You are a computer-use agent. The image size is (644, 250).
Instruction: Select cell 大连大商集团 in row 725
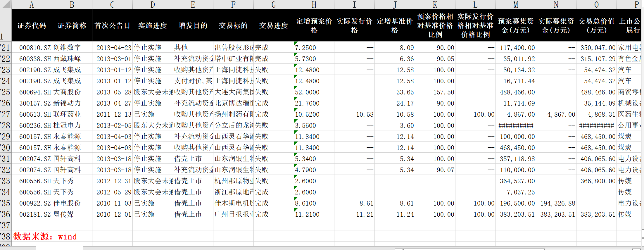(x=233, y=92)
